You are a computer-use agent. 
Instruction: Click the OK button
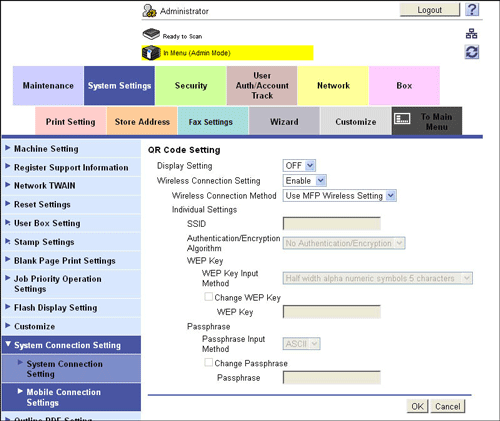click(417, 406)
